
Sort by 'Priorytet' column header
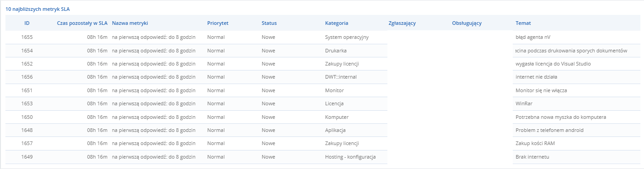(x=218, y=23)
